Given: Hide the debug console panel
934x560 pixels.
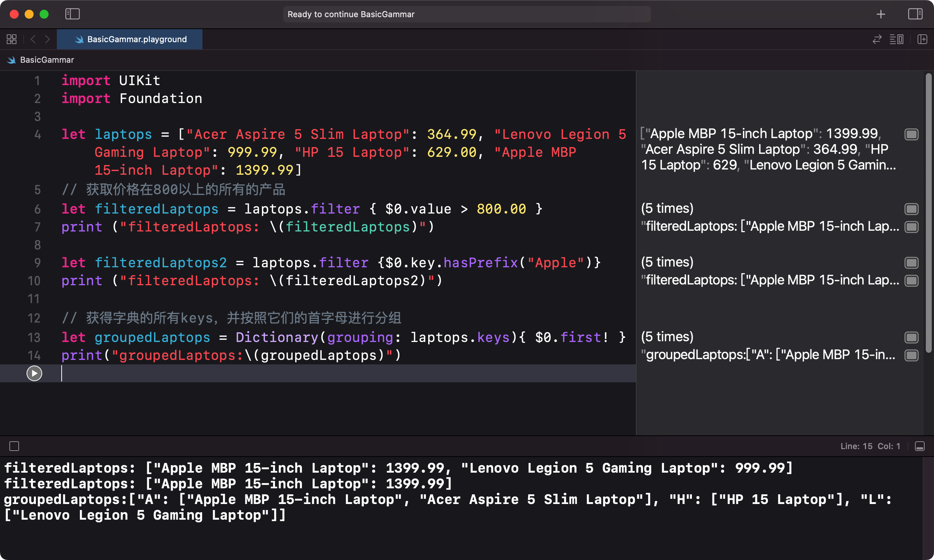Looking at the screenshot, I should (920, 446).
